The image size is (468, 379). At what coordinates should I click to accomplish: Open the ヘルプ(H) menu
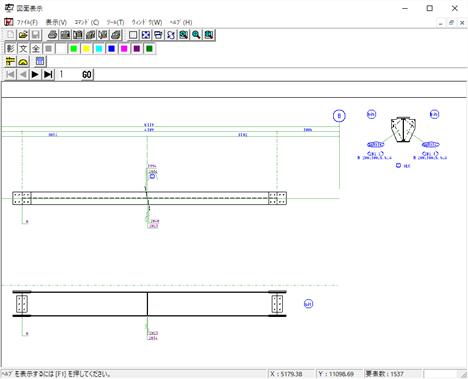[181, 22]
